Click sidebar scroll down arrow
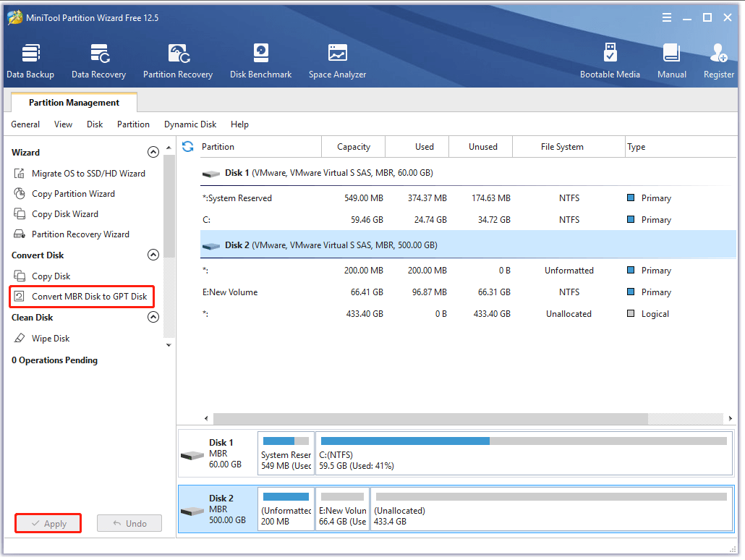This screenshot has width=745, height=560. click(x=169, y=345)
